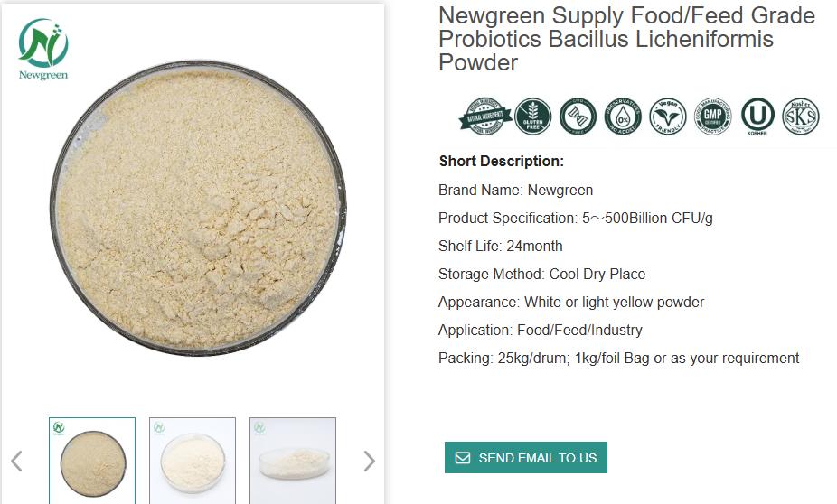Click the Gluten Free badge
The width and height of the screenshot is (837, 504).
[532, 117]
